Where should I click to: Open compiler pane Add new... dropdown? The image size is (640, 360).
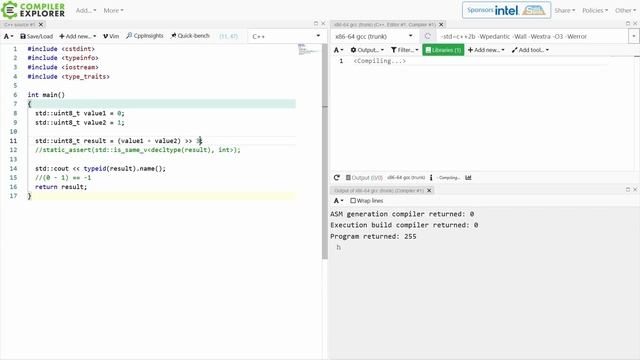click(486, 50)
